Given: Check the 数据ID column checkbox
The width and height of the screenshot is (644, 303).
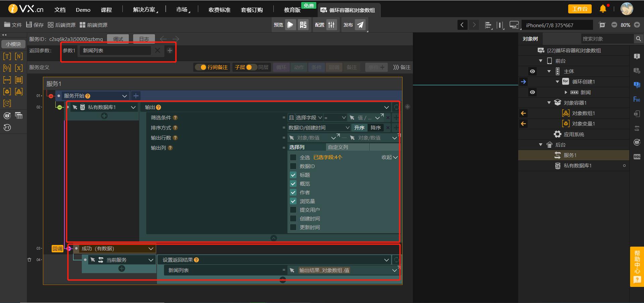Looking at the screenshot, I should click(293, 166).
